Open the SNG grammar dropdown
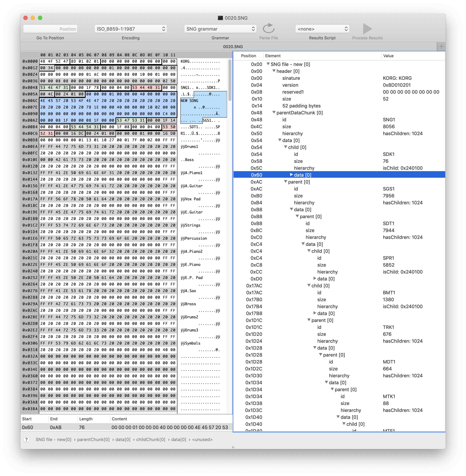This screenshot has width=466, height=476. point(220,29)
